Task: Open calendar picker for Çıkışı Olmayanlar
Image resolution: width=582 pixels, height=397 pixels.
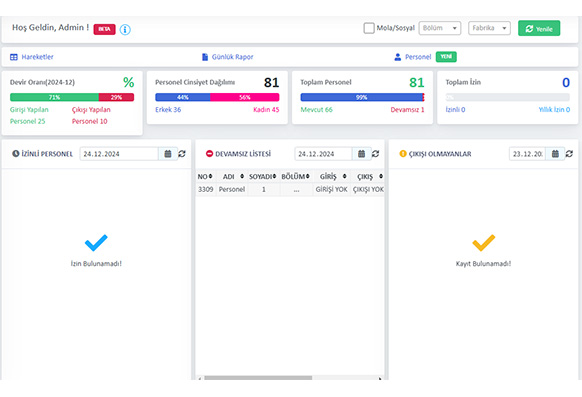Action: pos(555,154)
